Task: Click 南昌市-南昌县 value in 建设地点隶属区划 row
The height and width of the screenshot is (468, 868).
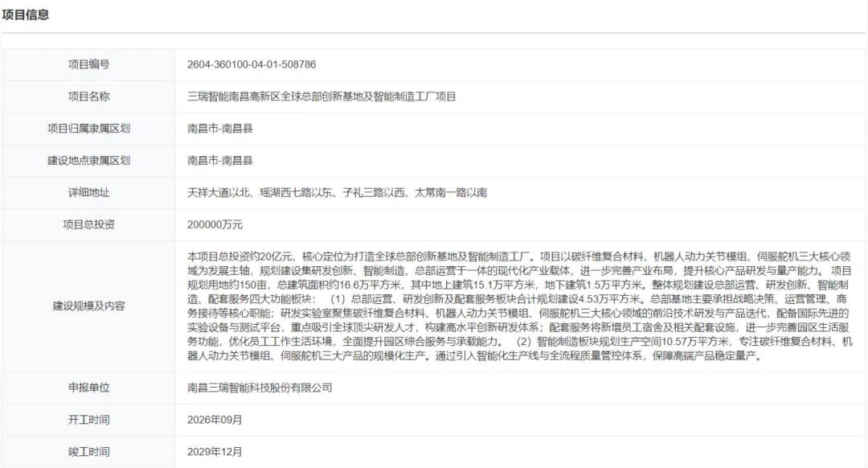Action: click(x=219, y=161)
